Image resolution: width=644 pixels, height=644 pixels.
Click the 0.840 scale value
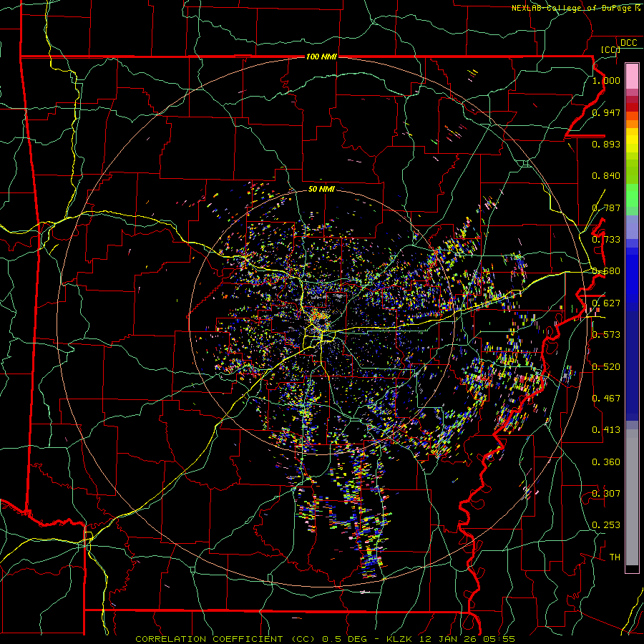click(x=606, y=176)
